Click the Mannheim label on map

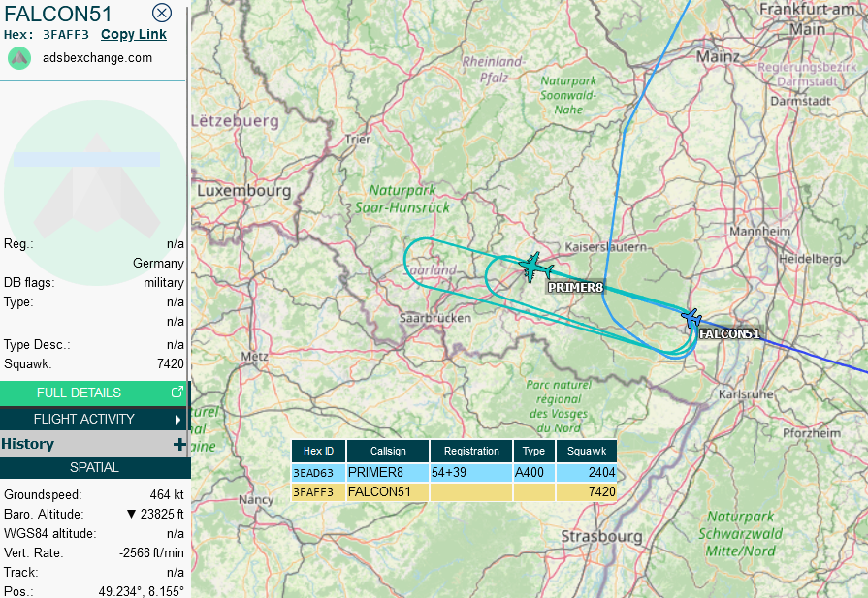pyautogui.click(x=759, y=231)
